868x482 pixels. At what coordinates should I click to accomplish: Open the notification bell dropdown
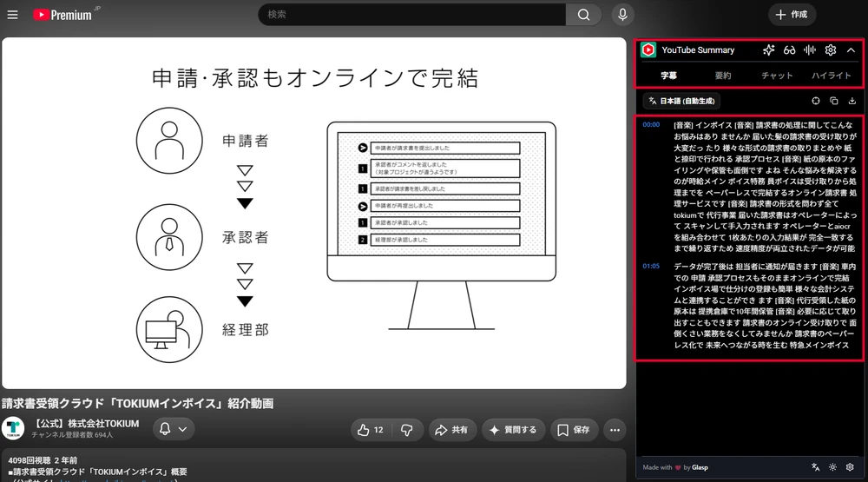point(174,429)
